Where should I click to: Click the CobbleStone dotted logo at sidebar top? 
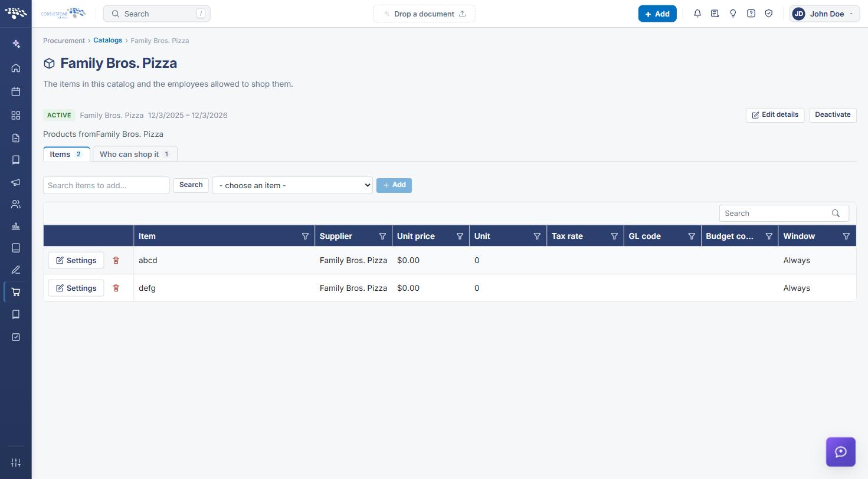pos(16,13)
